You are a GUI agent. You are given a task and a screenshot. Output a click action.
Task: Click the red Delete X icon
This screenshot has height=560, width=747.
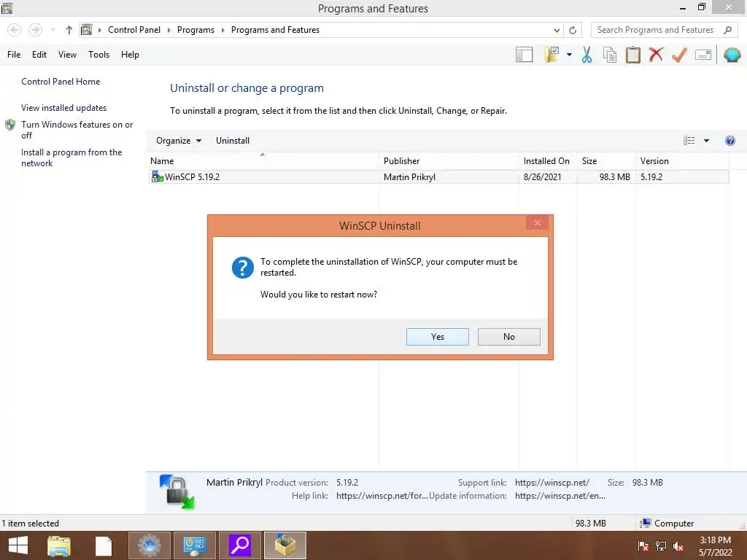click(656, 55)
